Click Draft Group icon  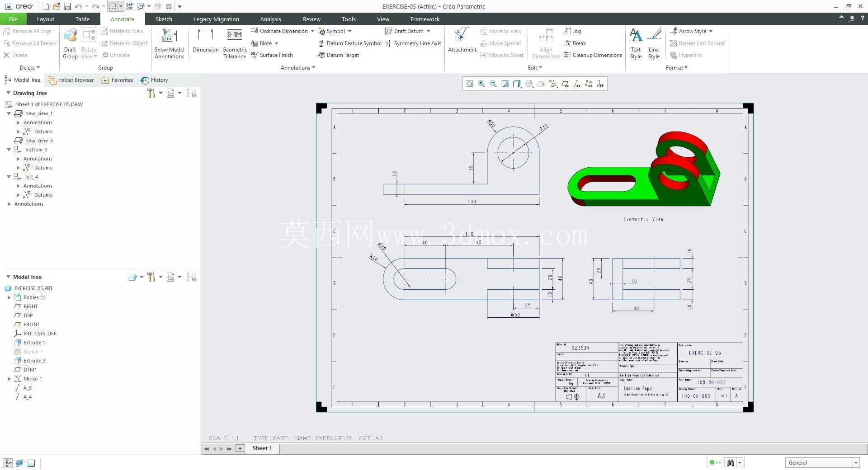(x=70, y=43)
